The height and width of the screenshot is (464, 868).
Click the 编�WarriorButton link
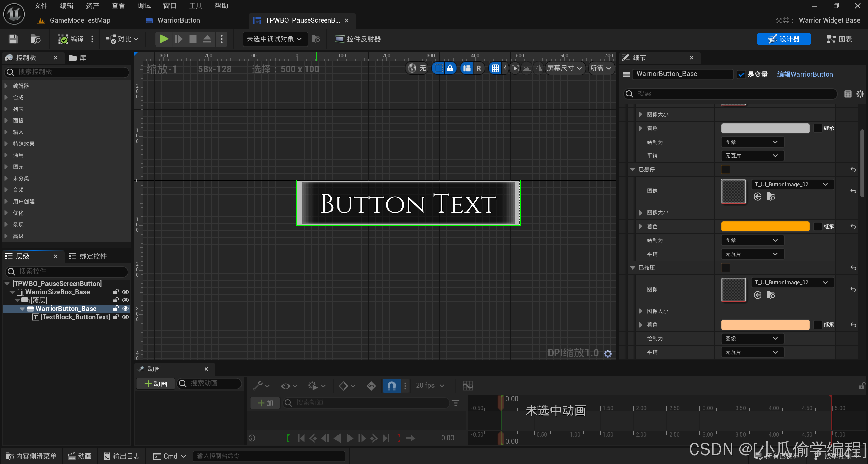(x=803, y=74)
